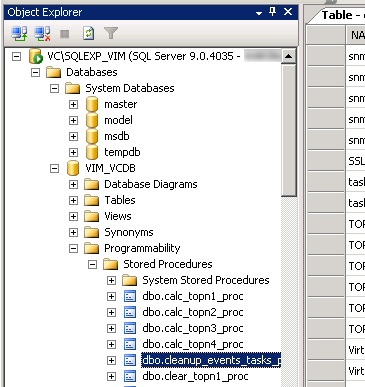Click the Database Diagrams folder icon
The width and height of the screenshot is (365, 387).
point(91,184)
